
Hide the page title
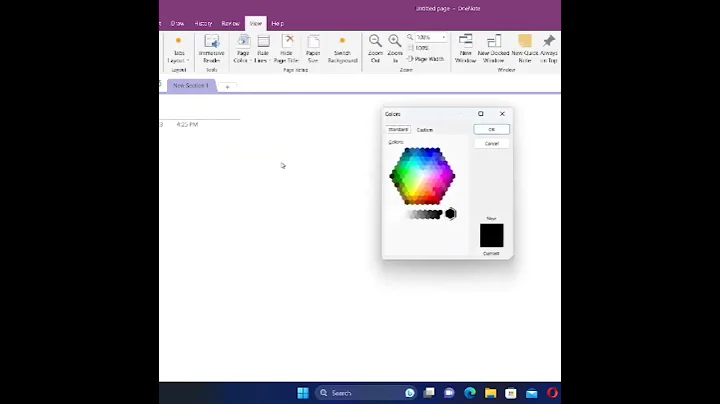[x=287, y=49]
